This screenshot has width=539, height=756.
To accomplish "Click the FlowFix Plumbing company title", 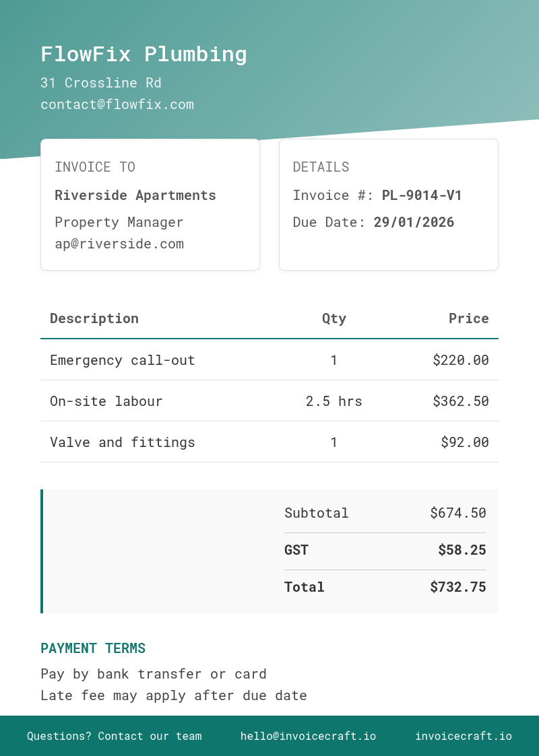I will (144, 54).
